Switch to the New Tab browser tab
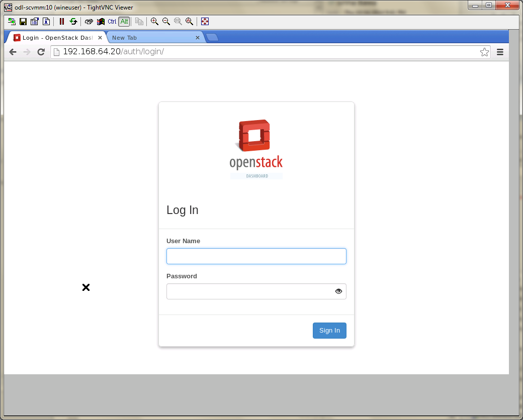 tap(154, 38)
